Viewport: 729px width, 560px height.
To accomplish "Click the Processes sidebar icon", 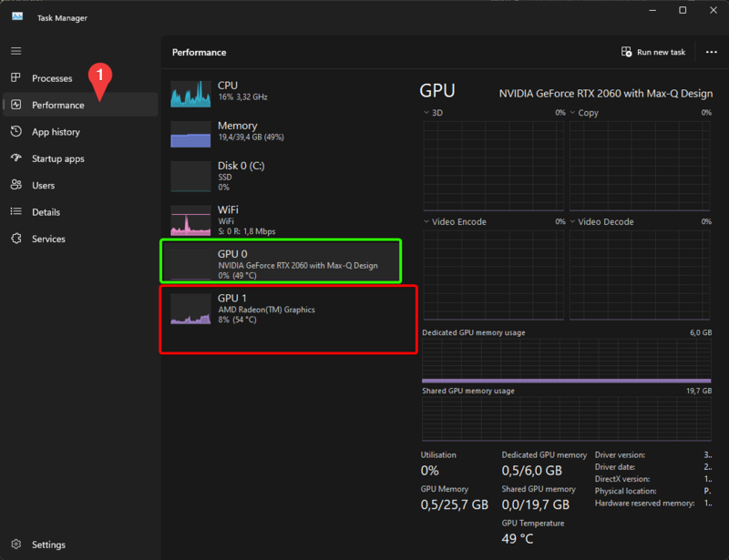I will click(15, 78).
